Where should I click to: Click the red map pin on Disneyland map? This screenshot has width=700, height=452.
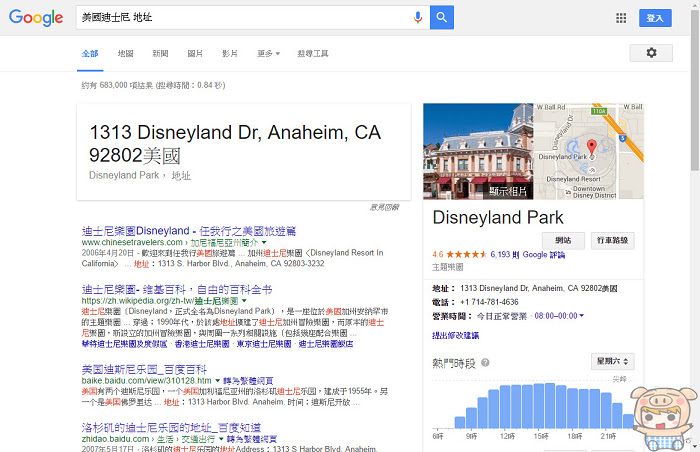pyautogui.click(x=592, y=147)
